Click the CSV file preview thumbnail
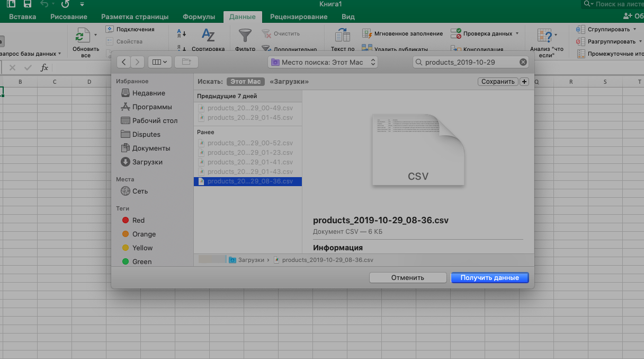Screen dimensions: 644x359 pos(418,150)
